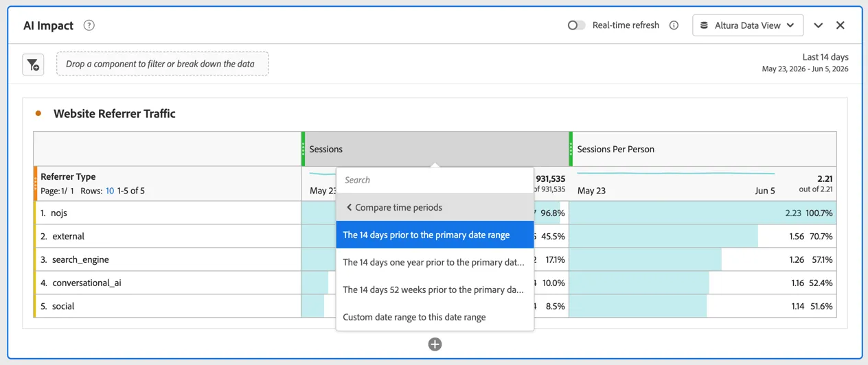Viewport: 868px width, 365px height.
Task: Select the external referrer row
Action: pos(168,236)
